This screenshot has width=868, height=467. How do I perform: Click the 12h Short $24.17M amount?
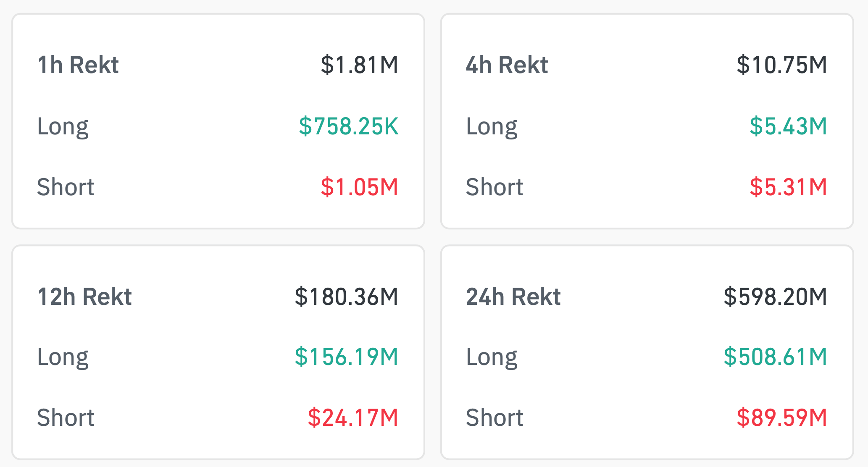[353, 418]
